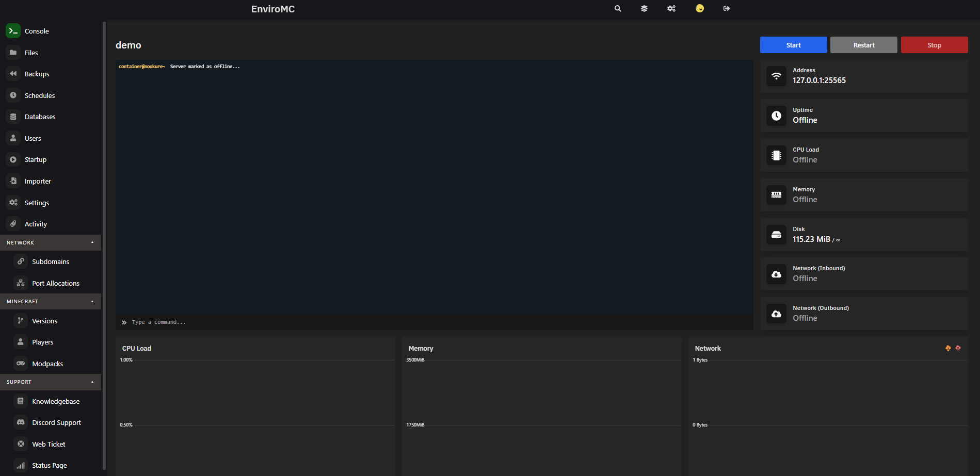The image size is (980, 476).
Task: Open the Users person icon in sidebar
Action: pos(13,138)
